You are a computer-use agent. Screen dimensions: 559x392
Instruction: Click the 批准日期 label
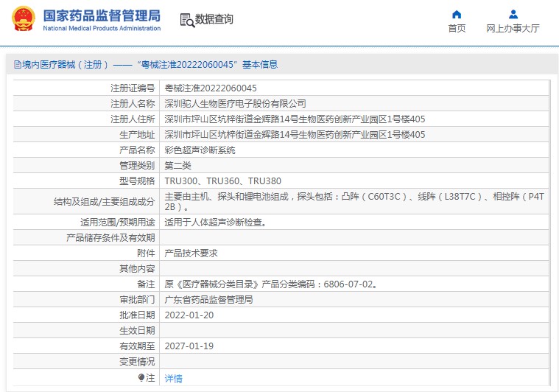[x=137, y=315]
